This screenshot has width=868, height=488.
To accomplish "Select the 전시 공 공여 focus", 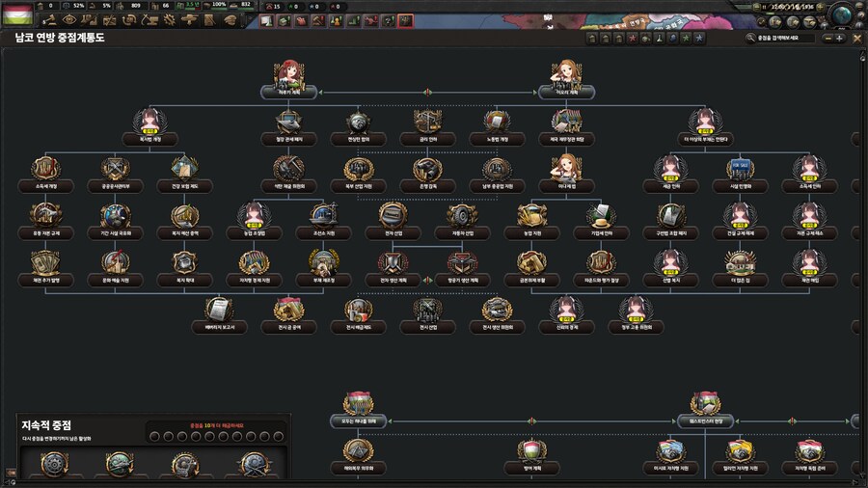I will pos(288,310).
